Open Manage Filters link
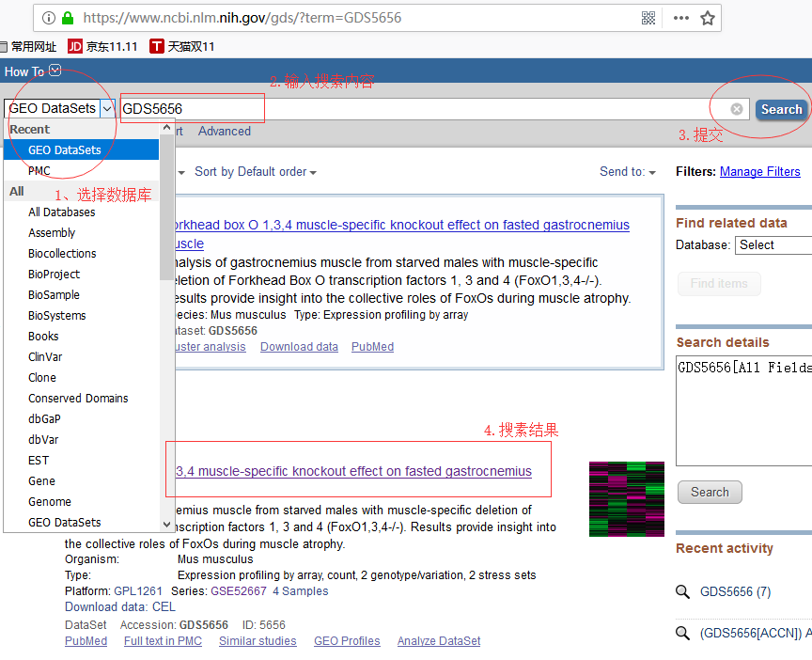This screenshot has width=812, height=660. click(759, 171)
